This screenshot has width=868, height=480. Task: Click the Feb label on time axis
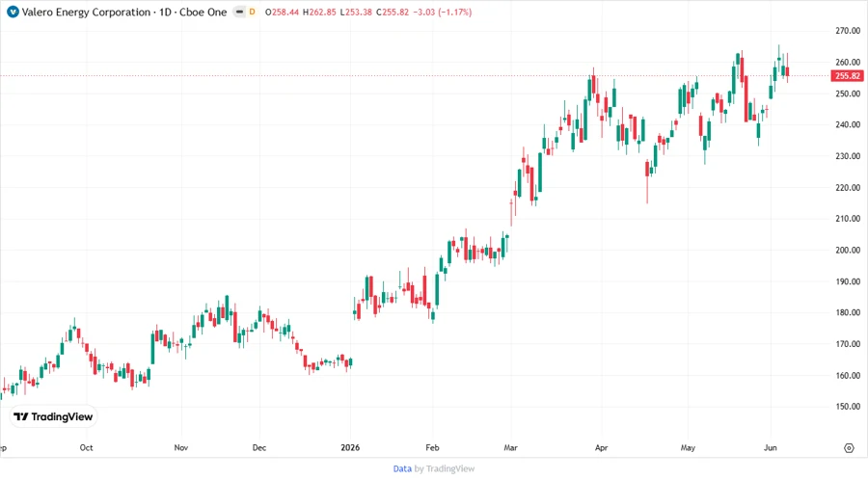pyautogui.click(x=432, y=447)
